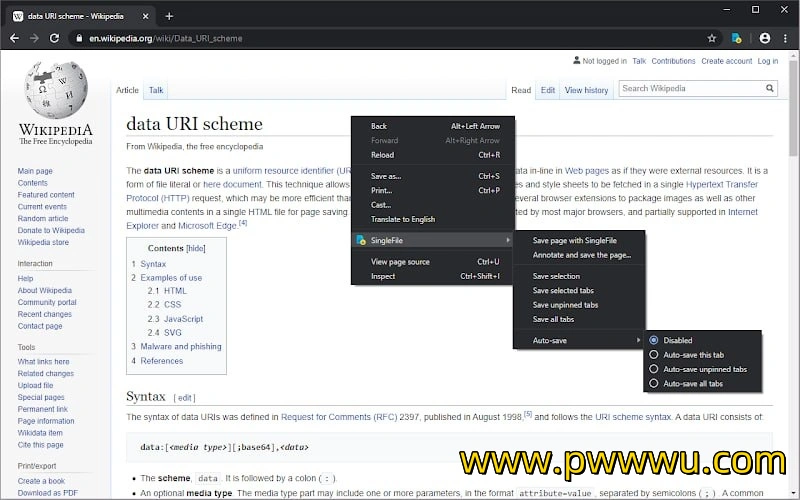Open Cite this page link
Image resolution: width=800 pixels, height=500 pixels.
[40, 445]
